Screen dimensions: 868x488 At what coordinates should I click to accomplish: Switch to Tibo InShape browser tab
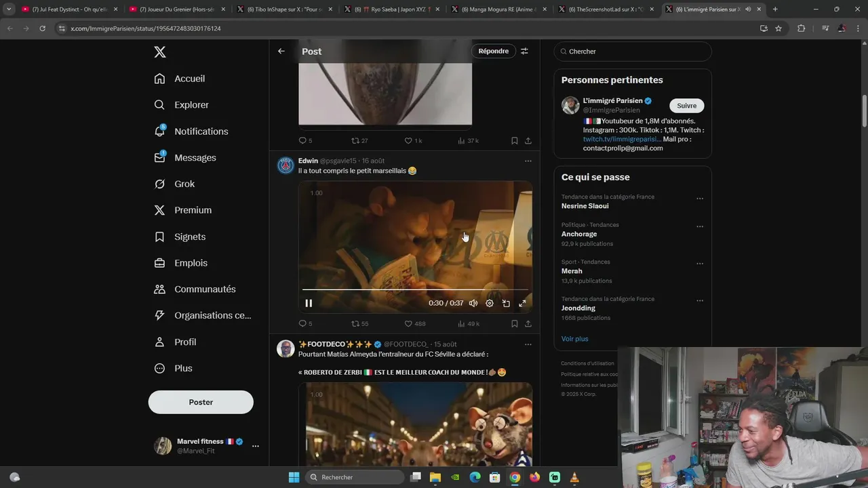click(283, 9)
